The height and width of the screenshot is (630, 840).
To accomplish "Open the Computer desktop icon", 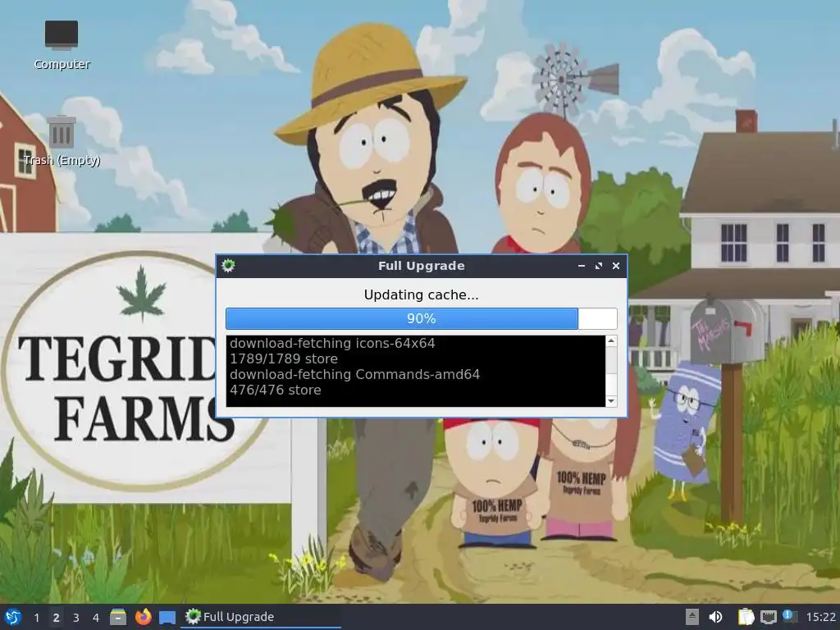I will [x=62, y=45].
